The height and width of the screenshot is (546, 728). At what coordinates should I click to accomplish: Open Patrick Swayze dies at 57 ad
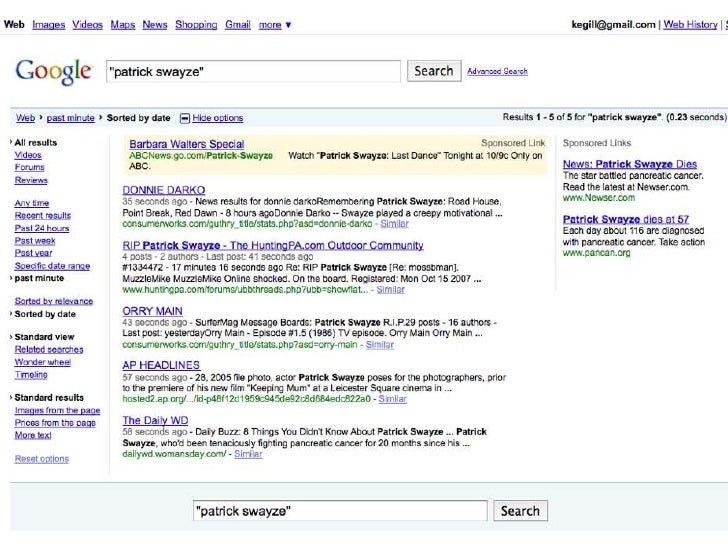coord(626,219)
